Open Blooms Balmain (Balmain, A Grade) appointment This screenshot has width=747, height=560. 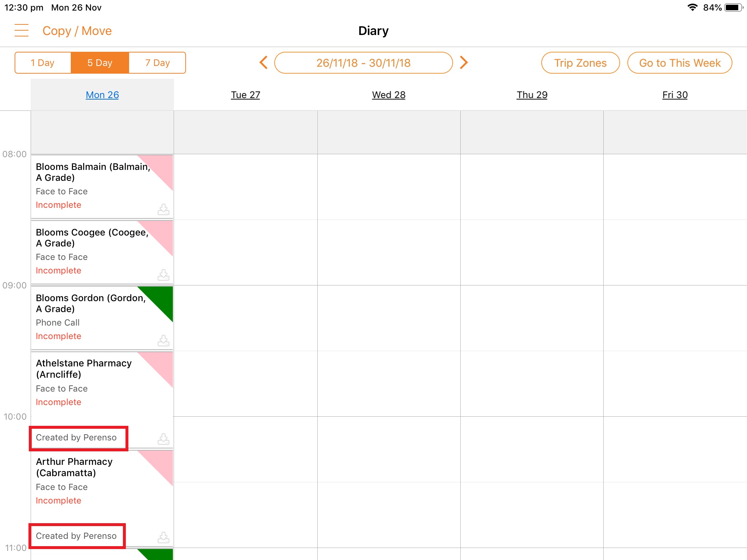(102, 187)
